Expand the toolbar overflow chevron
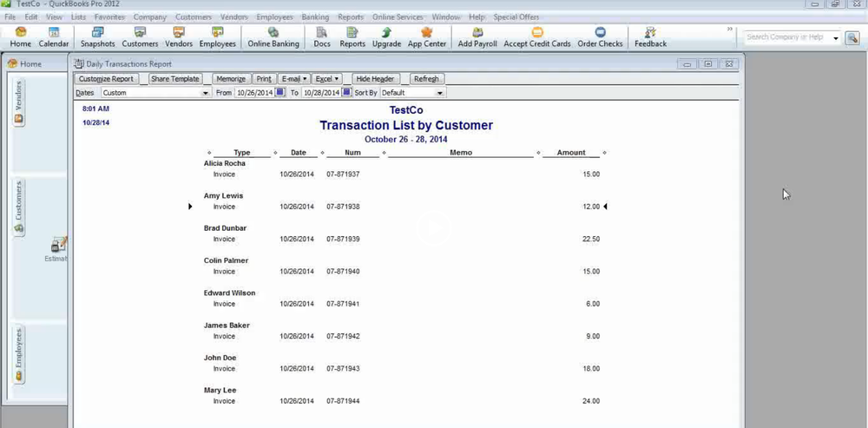 [730, 29]
